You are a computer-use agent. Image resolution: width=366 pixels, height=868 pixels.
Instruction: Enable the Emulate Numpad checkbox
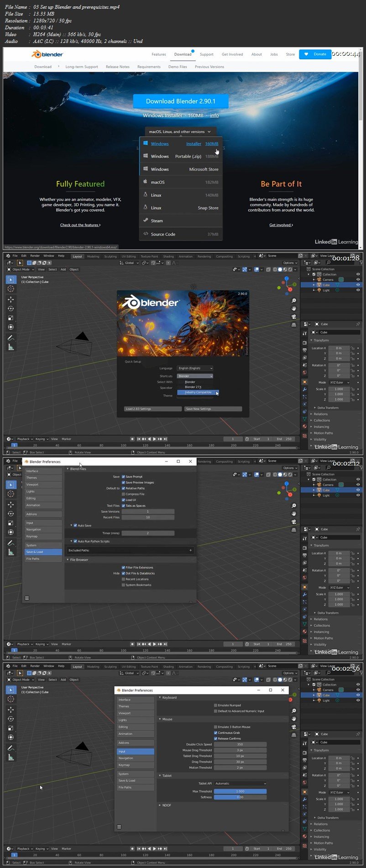click(x=215, y=705)
